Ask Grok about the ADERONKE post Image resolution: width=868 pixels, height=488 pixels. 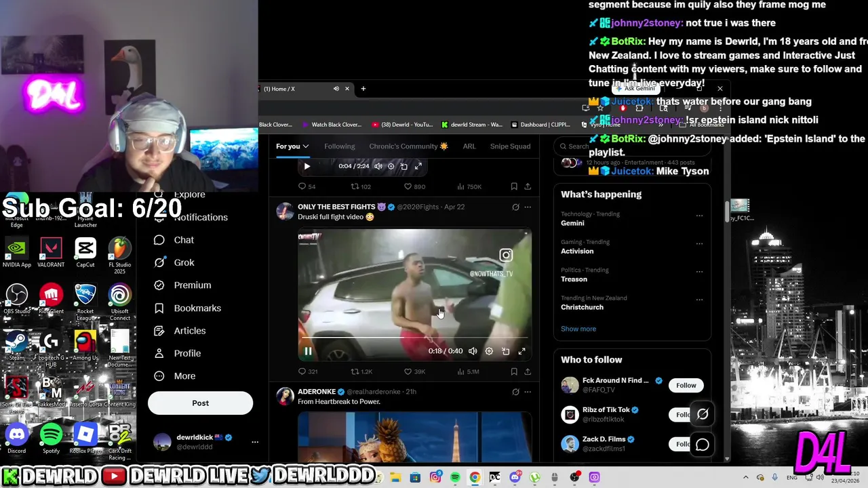(x=515, y=392)
